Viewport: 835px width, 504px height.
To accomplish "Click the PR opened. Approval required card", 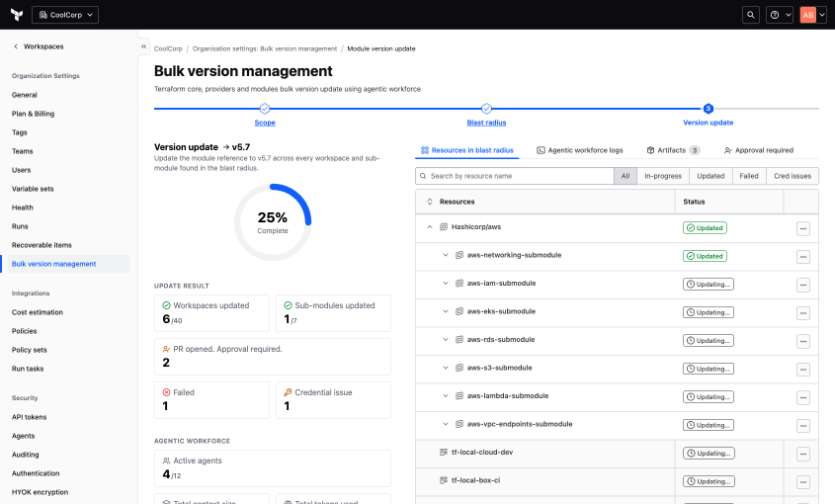I will [x=273, y=357].
